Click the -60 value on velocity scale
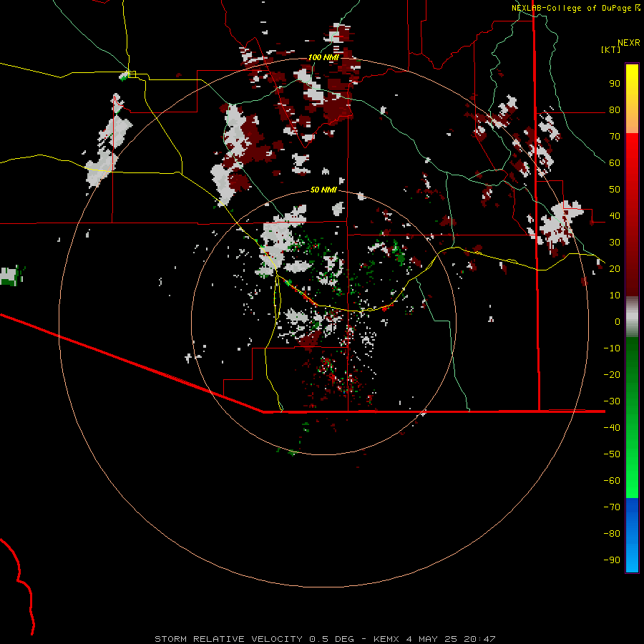 pos(612,481)
